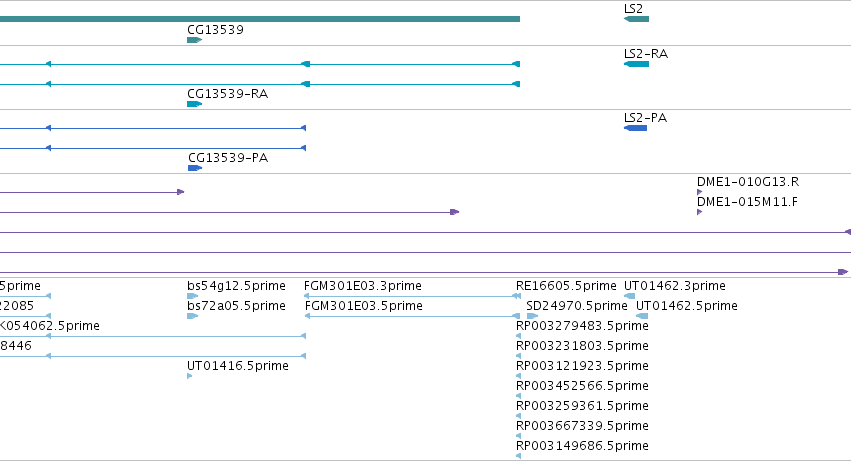Click the RE16605.5prime label
The height and width of the screenshot is (461, 851).
point(566,286)
